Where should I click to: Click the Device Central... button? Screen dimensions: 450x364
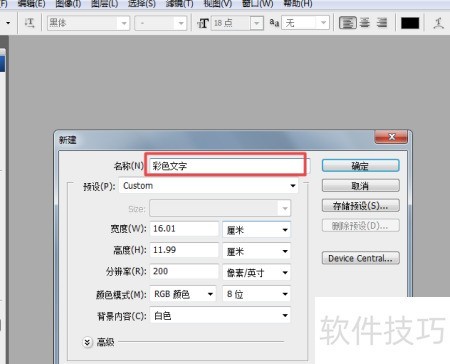click(360, 258)
